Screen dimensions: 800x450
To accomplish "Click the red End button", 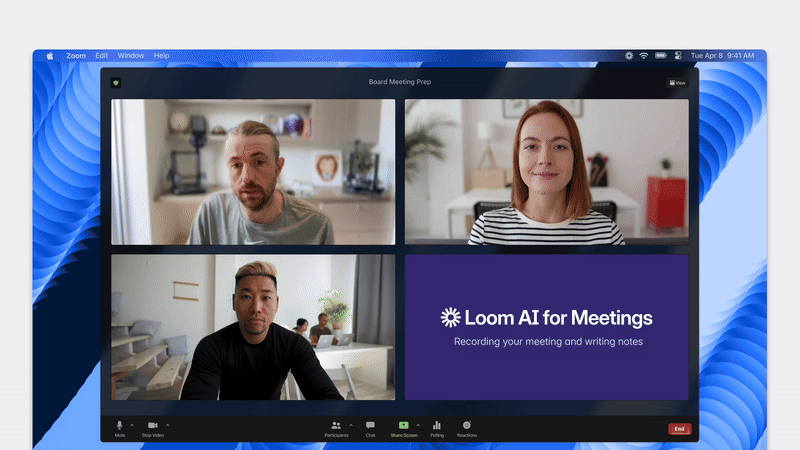I will pos(679,429).
